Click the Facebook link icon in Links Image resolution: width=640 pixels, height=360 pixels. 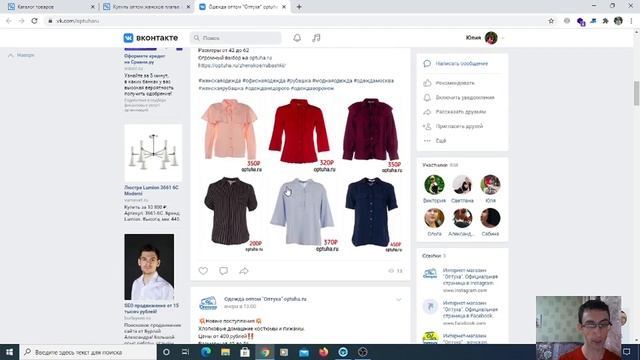pyautogui.click(x=430, y=306)
